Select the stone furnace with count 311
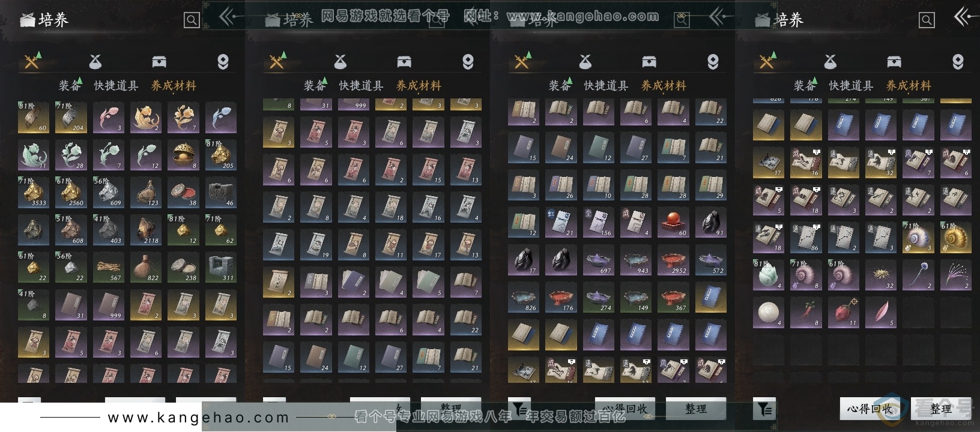This screenshot has width=980, height=432. tap(221, 267)
